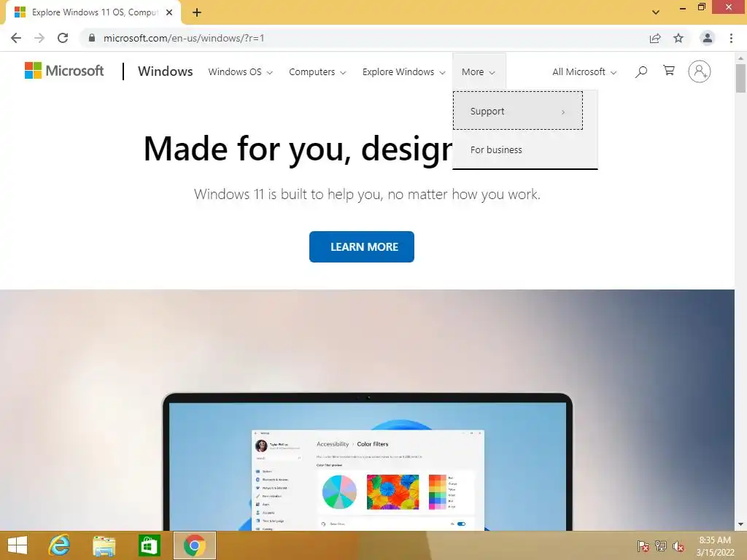Launch Internet Explorer from the taskbar
747x560 pixels.
(x=59, y=545)
